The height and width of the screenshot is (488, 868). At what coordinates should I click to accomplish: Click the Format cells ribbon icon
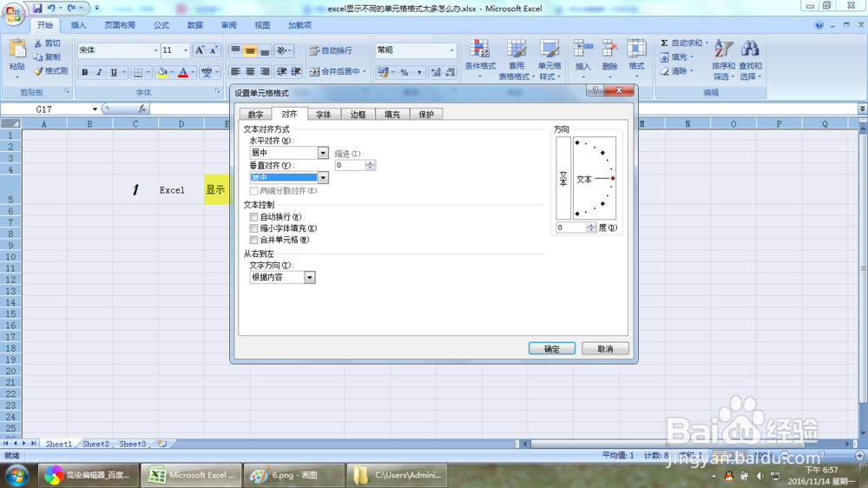636,49
